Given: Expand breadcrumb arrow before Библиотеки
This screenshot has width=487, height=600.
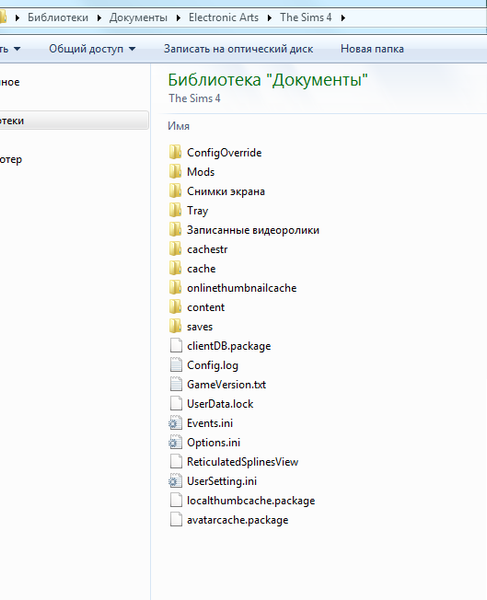Looking at the screenshot, I should coord(17,18).
